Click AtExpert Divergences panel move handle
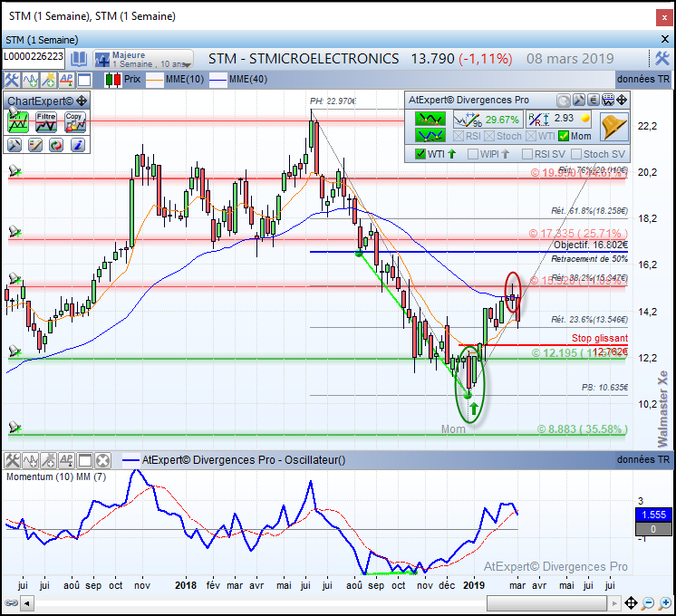Image resolution: width=676 pixels, height=616 pixels. pos(622,100)
